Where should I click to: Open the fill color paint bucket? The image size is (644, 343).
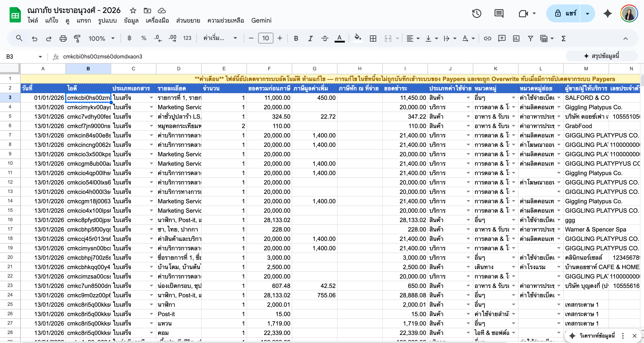[x=358, y=39]
